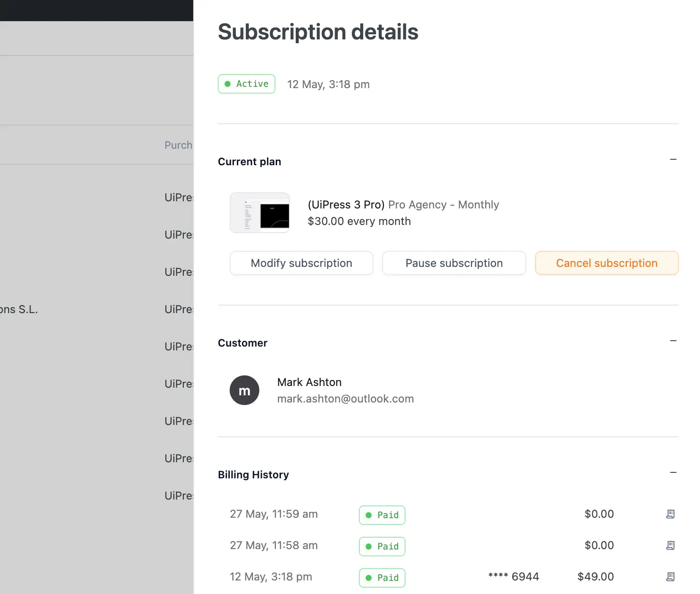The image size is (700, 594).
Task: Select the card number ending in 6944
Action: pos(514,577)
